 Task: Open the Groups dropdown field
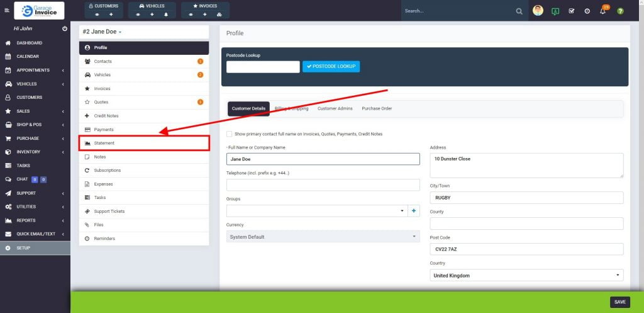coord(316,211)
